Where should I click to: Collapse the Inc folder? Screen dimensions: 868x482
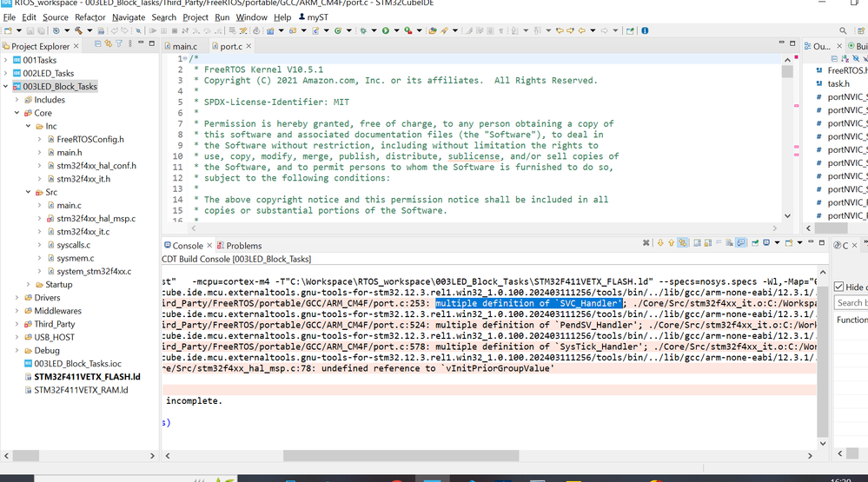pos(28,126)
